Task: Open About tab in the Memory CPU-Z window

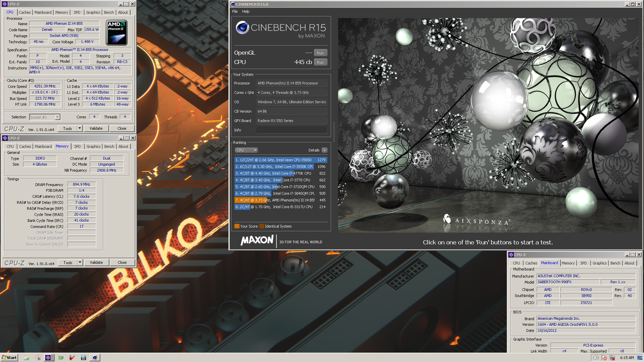Action: click(123, 146)
